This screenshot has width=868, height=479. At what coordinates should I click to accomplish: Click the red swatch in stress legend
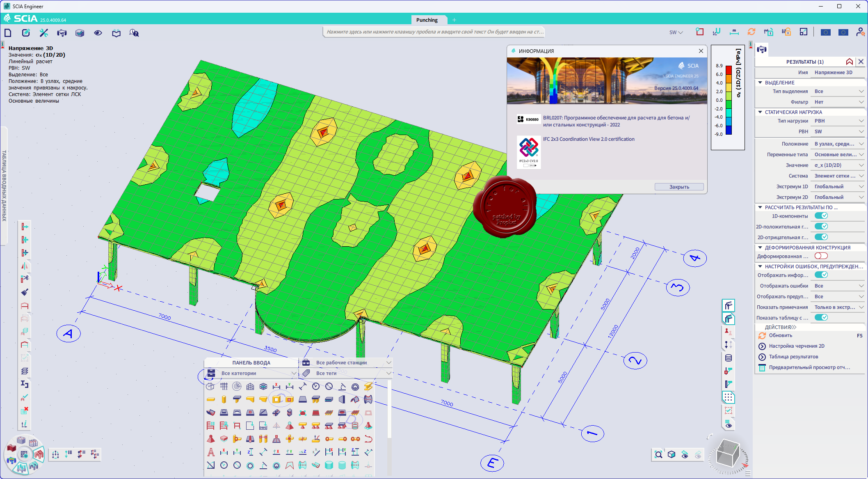point(729,70)
